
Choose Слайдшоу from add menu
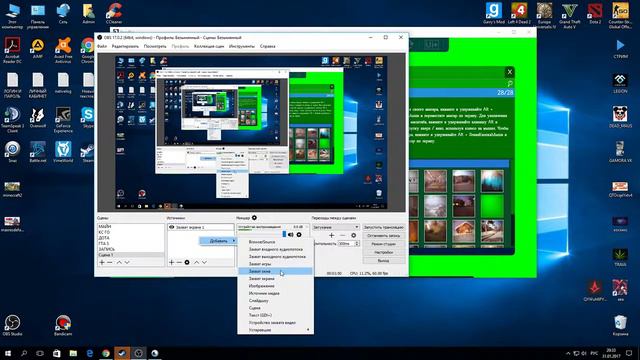[275, 300]
